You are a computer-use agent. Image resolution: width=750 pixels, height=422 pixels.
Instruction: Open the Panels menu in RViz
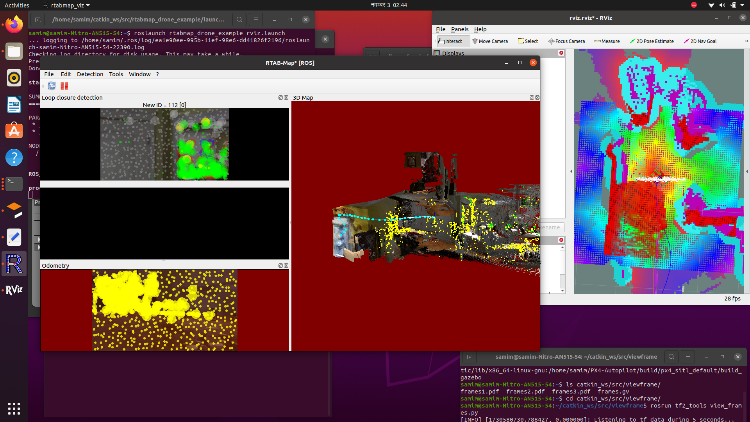point(461,28)
